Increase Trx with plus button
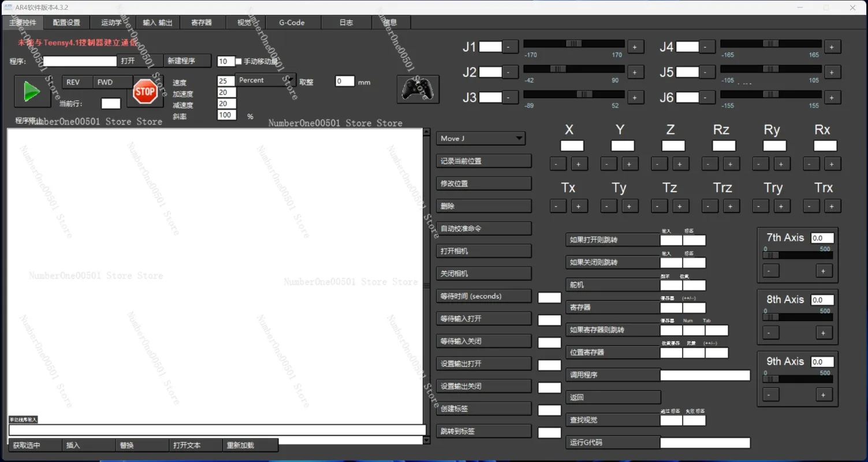Screen dimensions: 868x462 coord(832,206)
